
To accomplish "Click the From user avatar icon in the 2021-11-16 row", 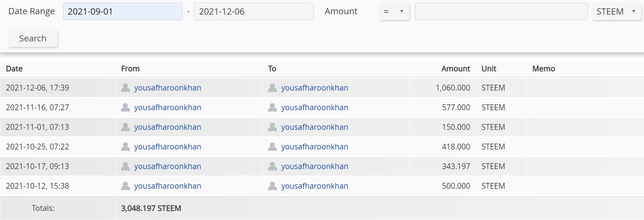I will tap(126, 107).
